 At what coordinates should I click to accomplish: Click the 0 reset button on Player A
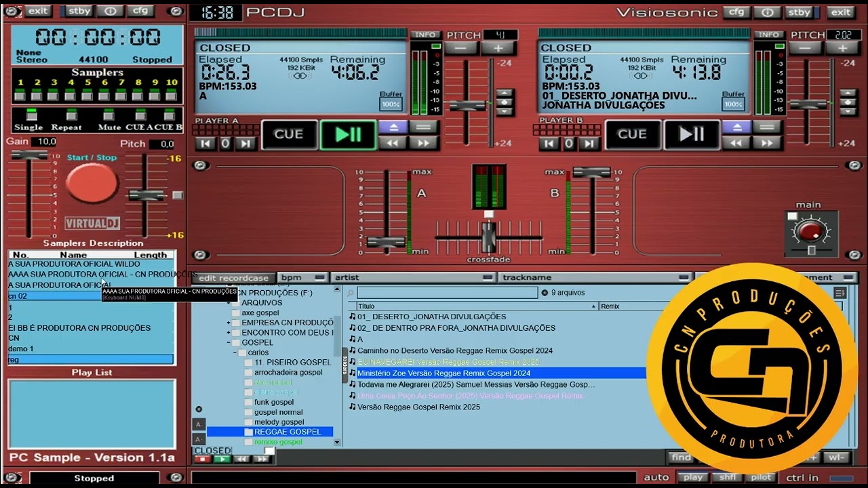[x=225, y=143]
